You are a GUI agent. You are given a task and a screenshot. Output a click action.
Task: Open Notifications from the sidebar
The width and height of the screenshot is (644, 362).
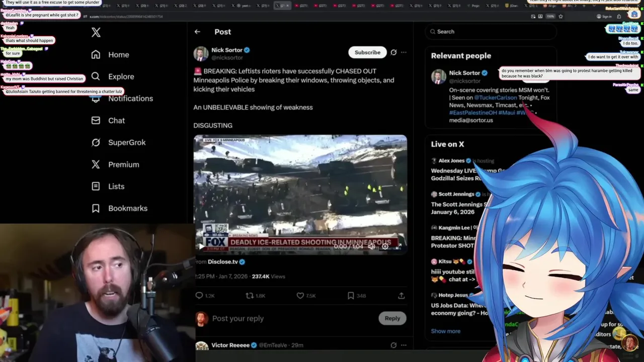click(x=122, y=99)
